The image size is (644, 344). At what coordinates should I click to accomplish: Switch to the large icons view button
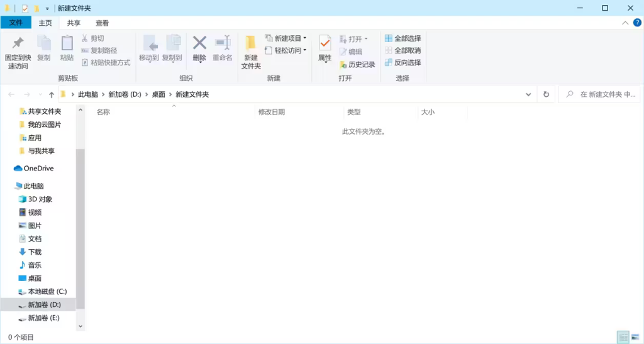tap(636, 338)
